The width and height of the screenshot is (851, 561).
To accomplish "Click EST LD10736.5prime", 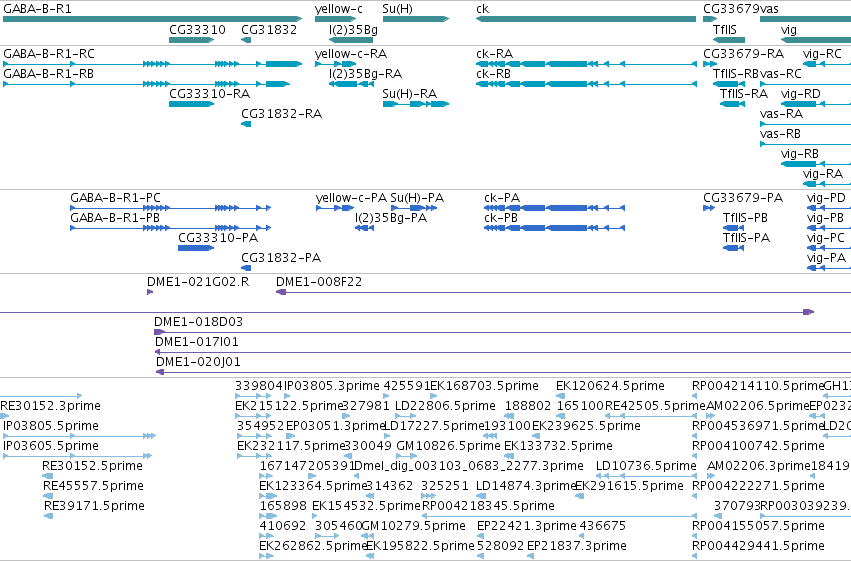I will pyautogui.click(x=646, y=466).
